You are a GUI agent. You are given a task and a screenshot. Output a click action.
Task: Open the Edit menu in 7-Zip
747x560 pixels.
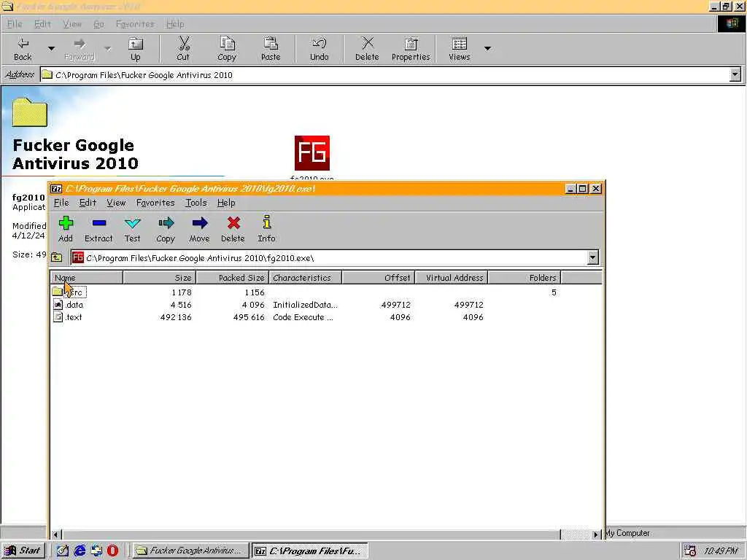tap(88, 203)
